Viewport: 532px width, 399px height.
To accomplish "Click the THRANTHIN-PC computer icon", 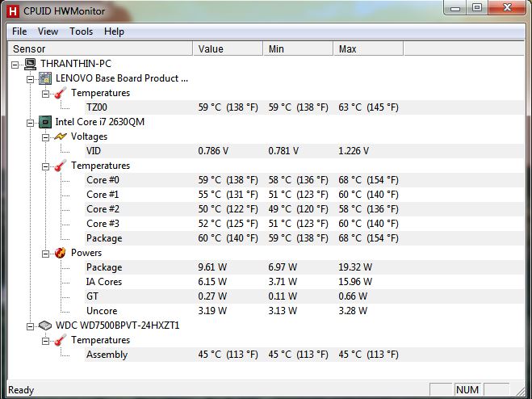I will point(30,64).
